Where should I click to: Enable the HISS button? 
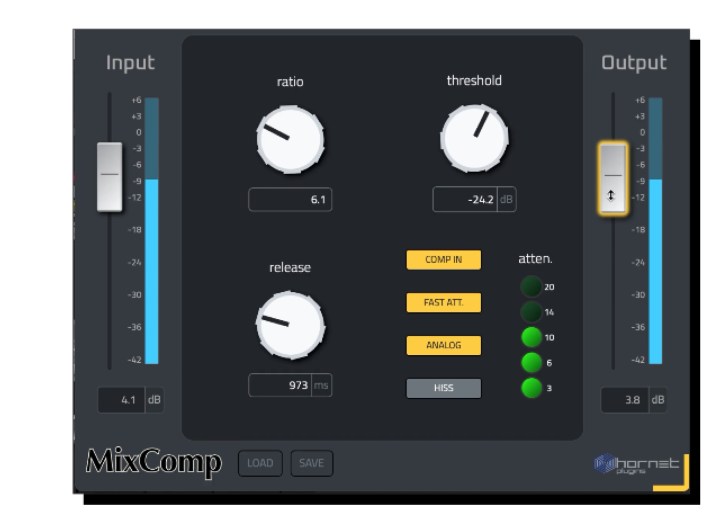(444, 388)
